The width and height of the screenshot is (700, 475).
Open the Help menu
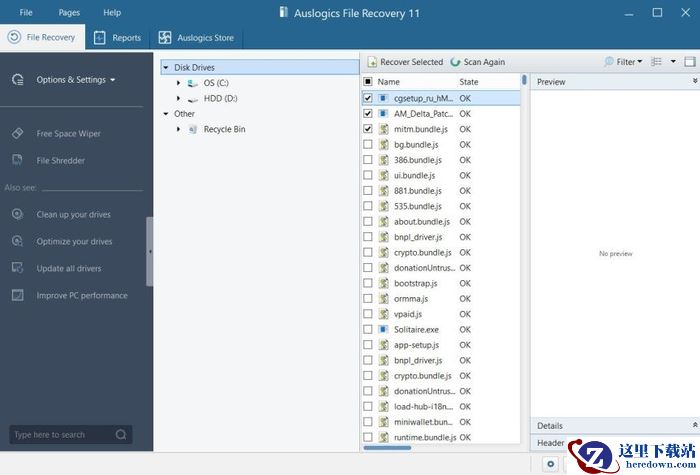[112, 12]
